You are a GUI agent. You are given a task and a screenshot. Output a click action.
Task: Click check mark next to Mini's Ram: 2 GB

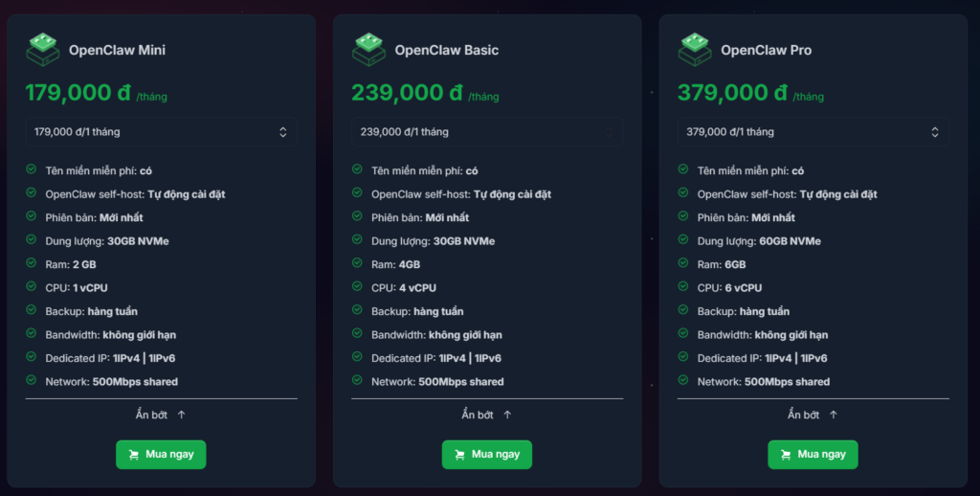(32, 263)
